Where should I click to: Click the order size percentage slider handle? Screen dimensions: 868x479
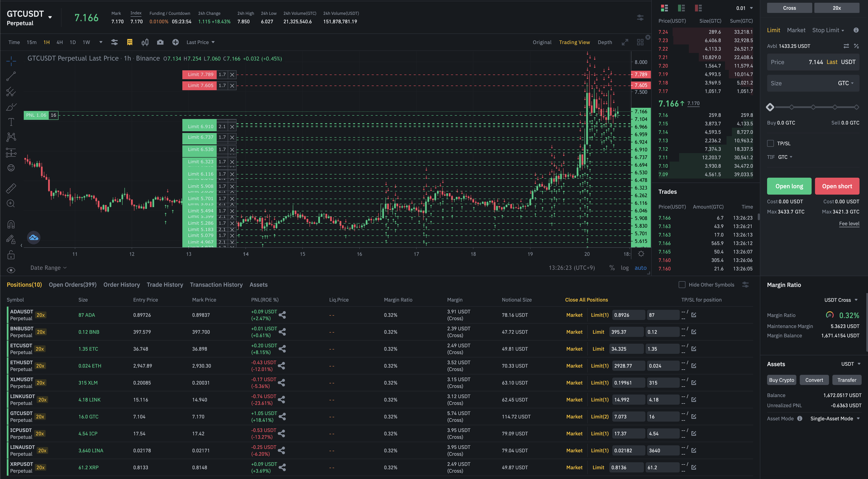coord(770,107)
